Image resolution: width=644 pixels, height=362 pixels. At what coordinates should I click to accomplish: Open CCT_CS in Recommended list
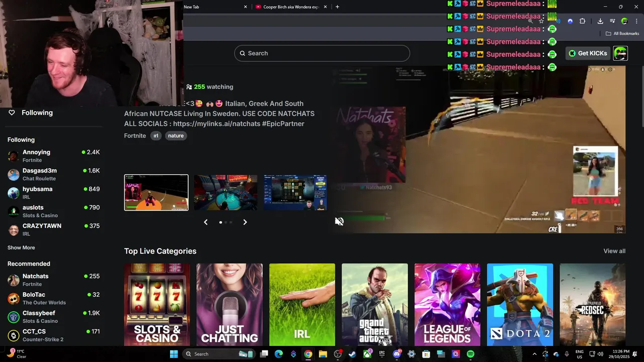click(x=53, y=335)
